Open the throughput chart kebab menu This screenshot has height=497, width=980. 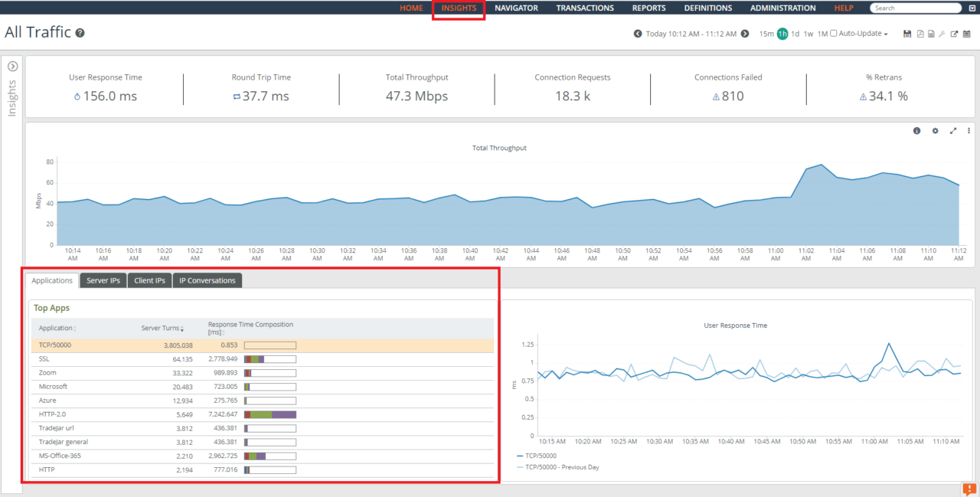tap(969, 130)
